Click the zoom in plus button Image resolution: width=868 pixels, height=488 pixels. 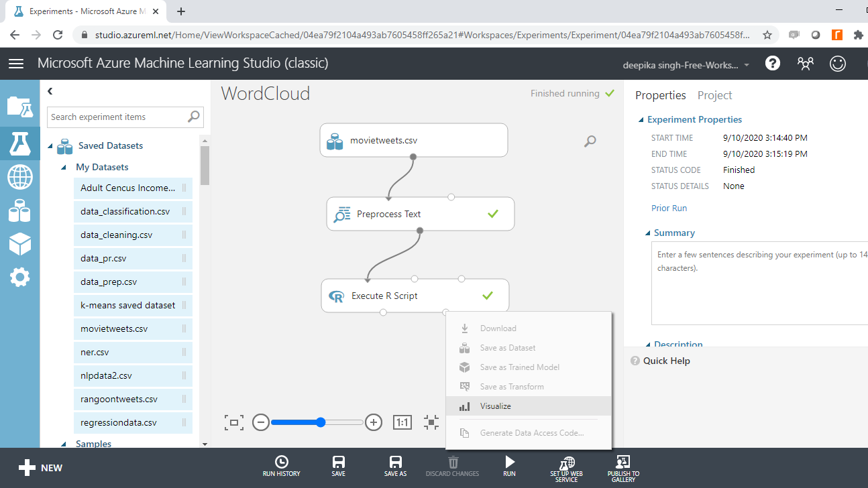374,422
